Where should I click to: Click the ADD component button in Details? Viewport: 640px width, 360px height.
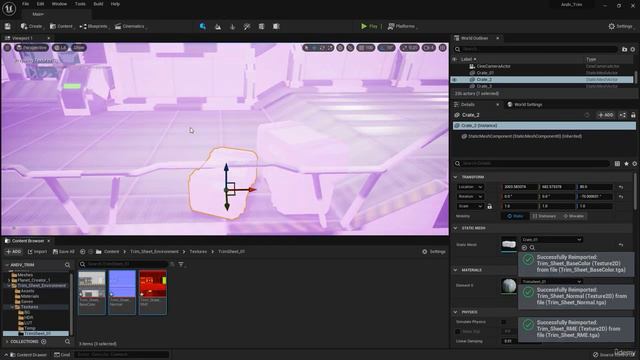point(606,115)
